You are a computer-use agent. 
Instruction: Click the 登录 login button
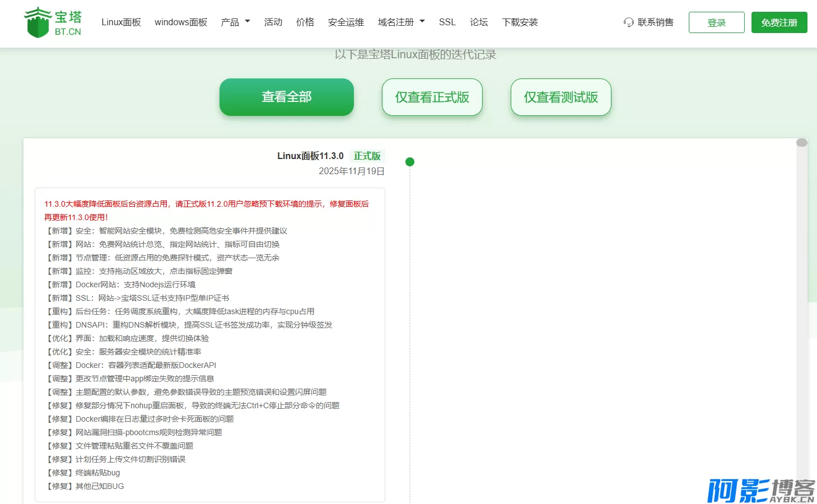[x=716, y=22]
